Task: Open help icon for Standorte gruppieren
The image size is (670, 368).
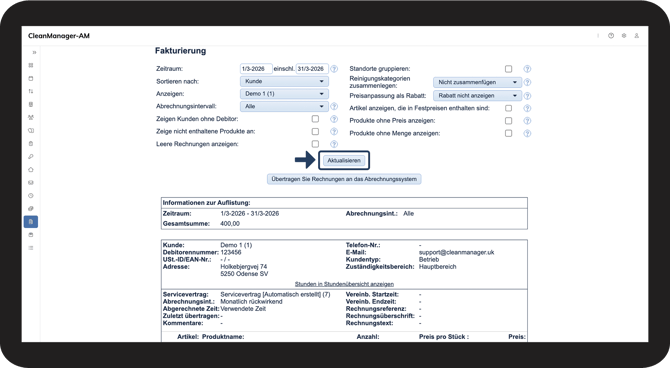Action: coord(527,69)
